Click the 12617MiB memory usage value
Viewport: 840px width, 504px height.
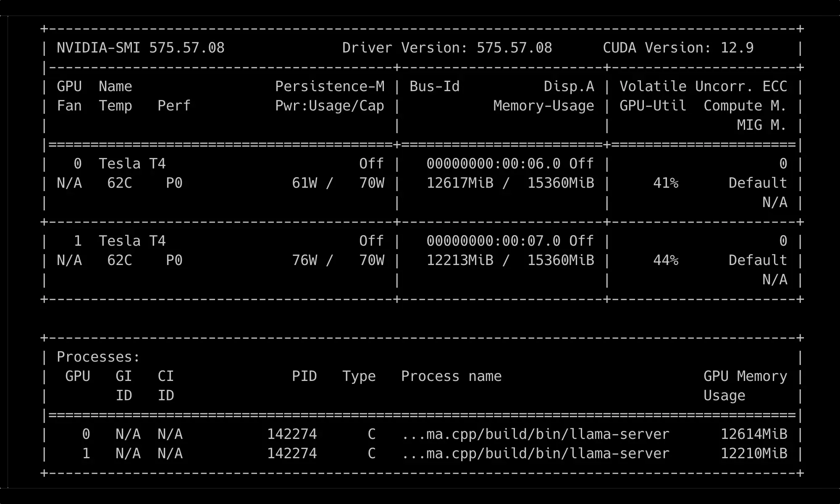[x=460, y=183]
